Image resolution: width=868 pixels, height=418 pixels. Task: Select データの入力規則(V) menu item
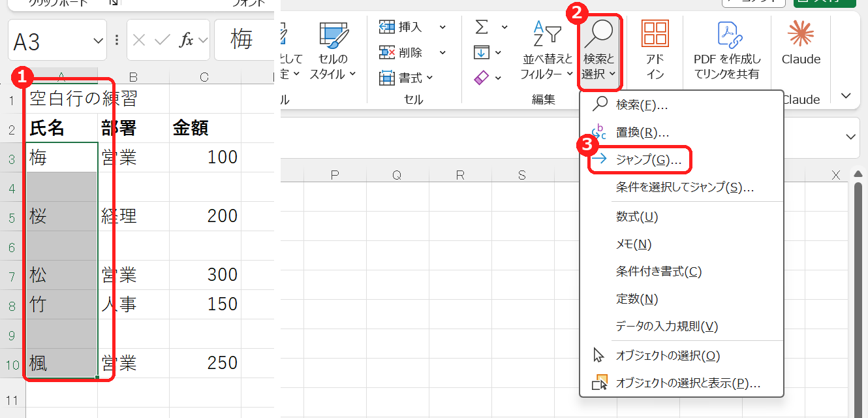(x=681, y=326)
